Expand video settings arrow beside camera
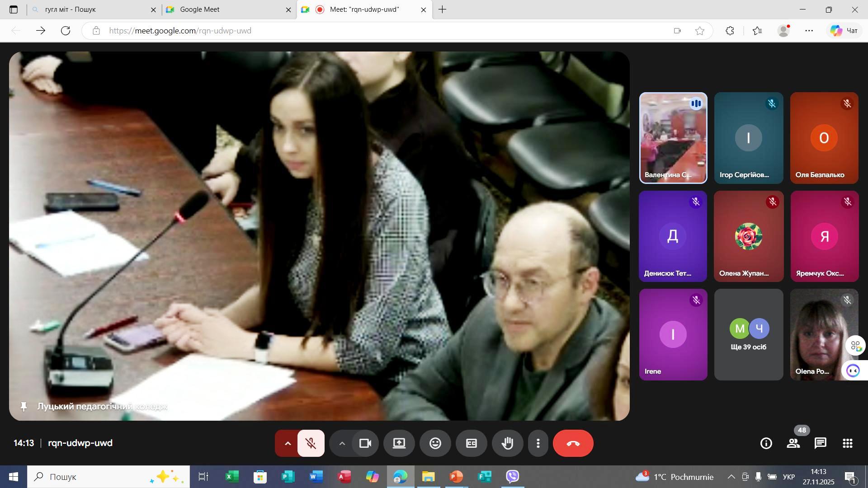868x488 pixels. coord(342,443)
